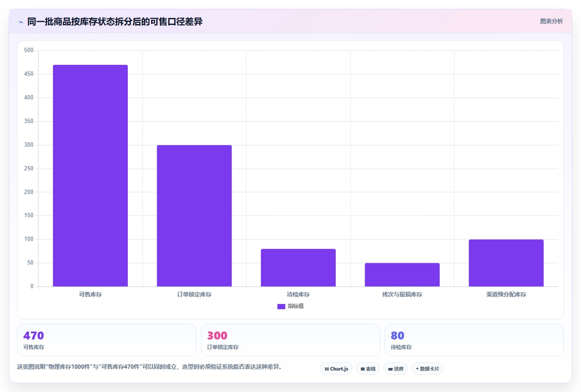Click the 残次与报损库存 bar
The width and height of the screenshot is (581, 392).
[402, 275]
